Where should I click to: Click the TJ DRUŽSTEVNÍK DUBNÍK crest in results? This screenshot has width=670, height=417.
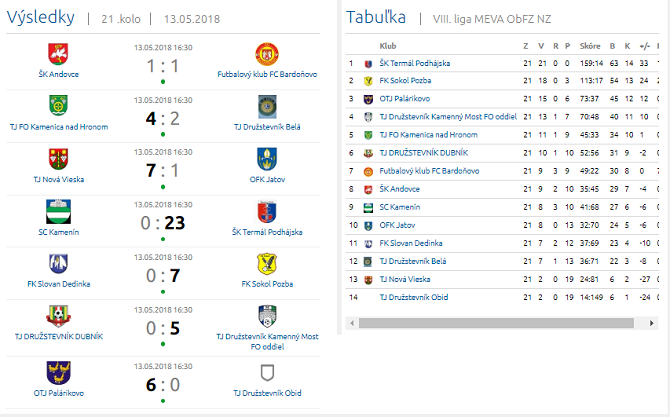coord(59,317)
